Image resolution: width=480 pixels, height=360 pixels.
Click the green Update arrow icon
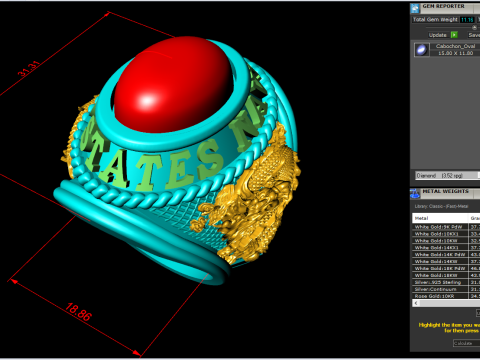(454, 35)
